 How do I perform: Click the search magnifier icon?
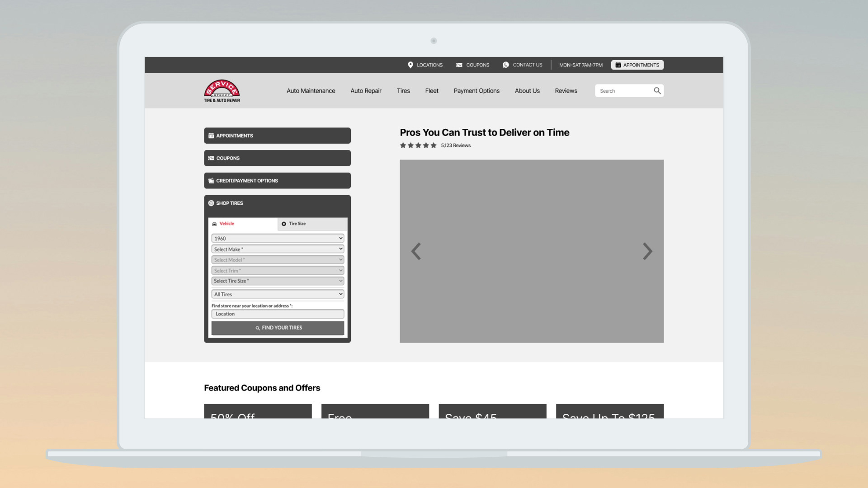pos(657,91)
